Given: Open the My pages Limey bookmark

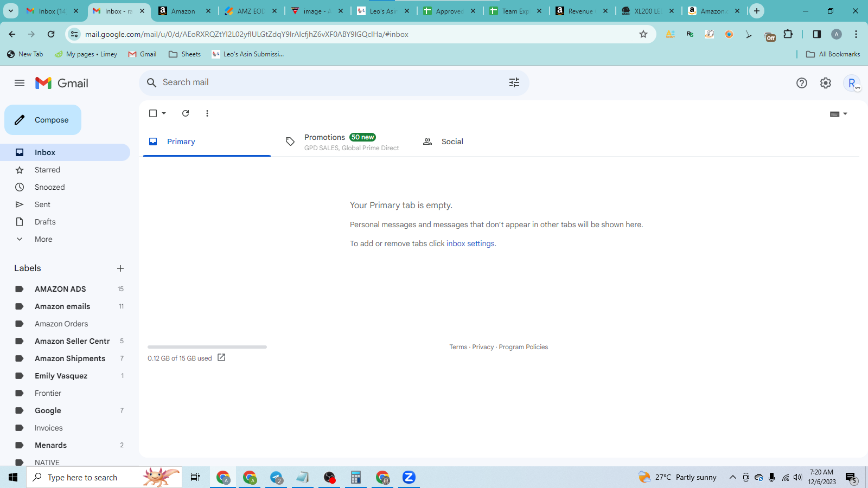Looking at the screenshot, I should (86, 54).
